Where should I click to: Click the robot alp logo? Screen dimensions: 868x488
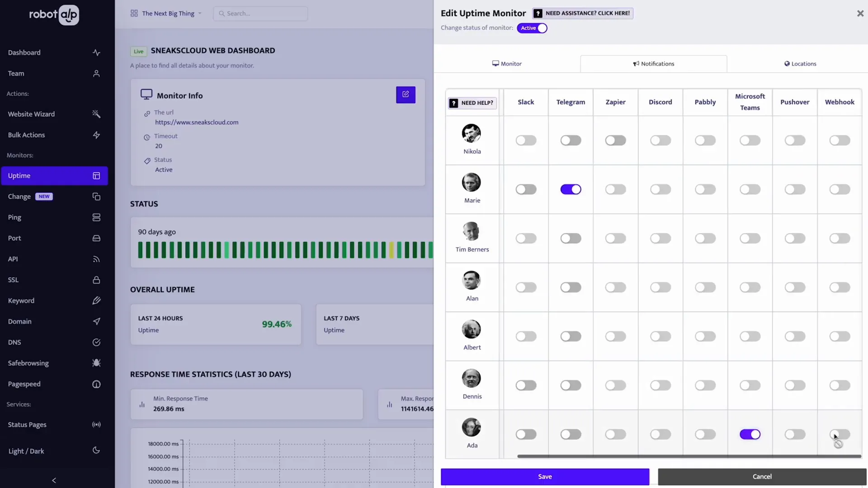click(x=54, y=15)
